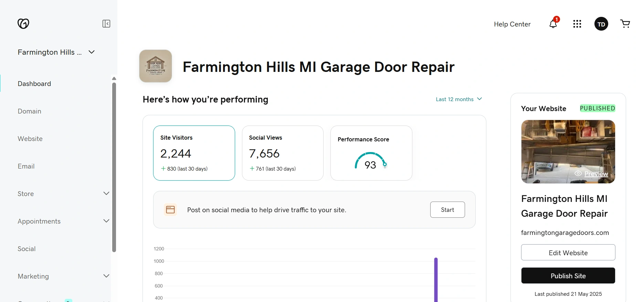The width and height of the screenshot is (644, 302).
Task: Open the shopping cart
Action: (625, 24)
